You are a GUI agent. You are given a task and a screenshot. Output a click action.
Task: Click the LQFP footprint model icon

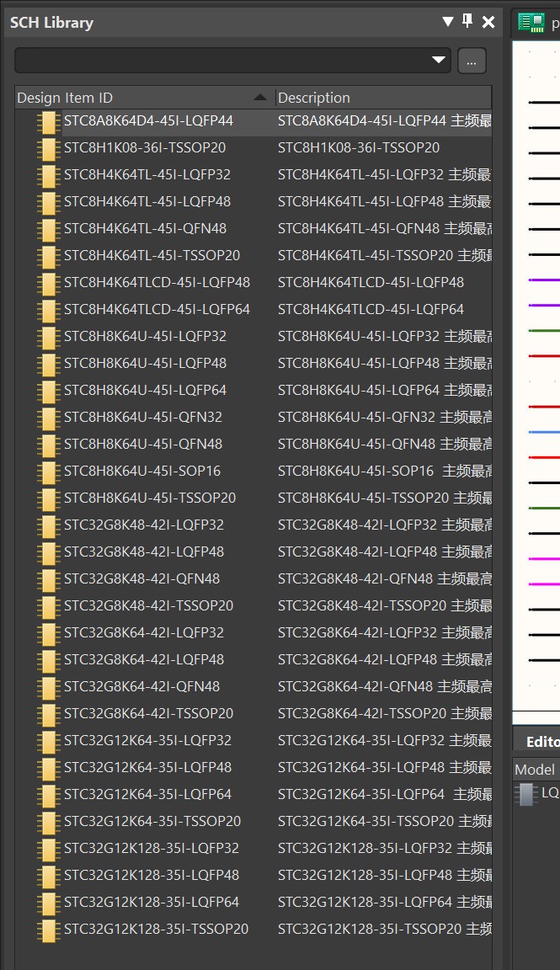point(525,794)
